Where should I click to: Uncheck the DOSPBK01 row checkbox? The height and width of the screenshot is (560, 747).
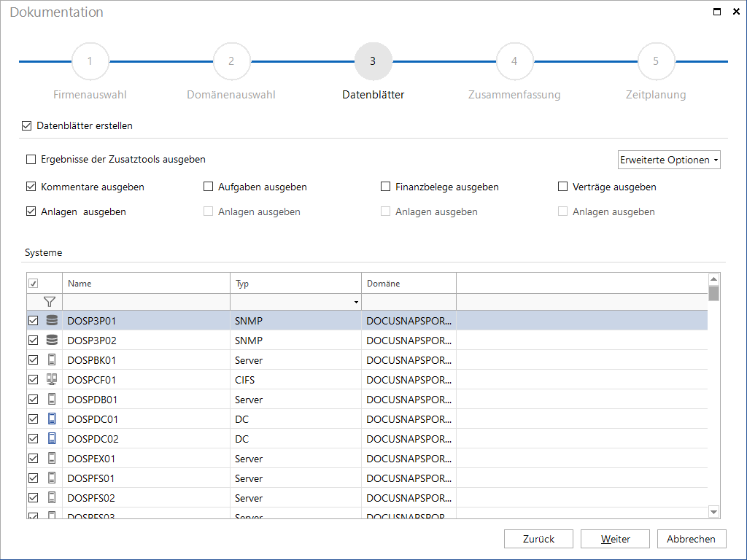pyautogui.click(x=34, y=360)
